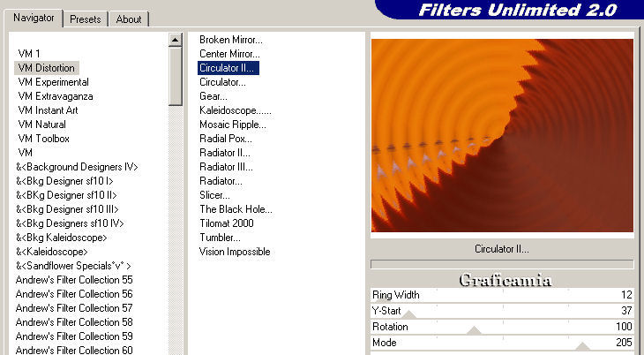Switch to the Navigator tab

[34, 18]
